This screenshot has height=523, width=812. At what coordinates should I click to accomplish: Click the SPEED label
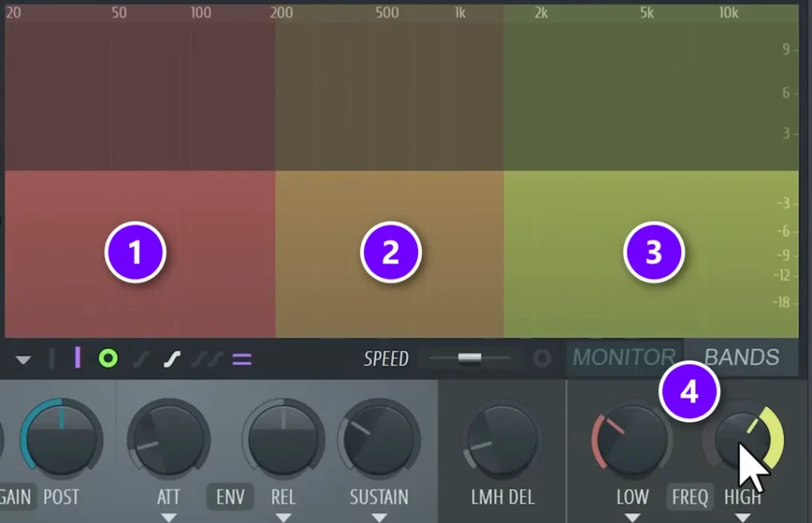pos(386,359)
